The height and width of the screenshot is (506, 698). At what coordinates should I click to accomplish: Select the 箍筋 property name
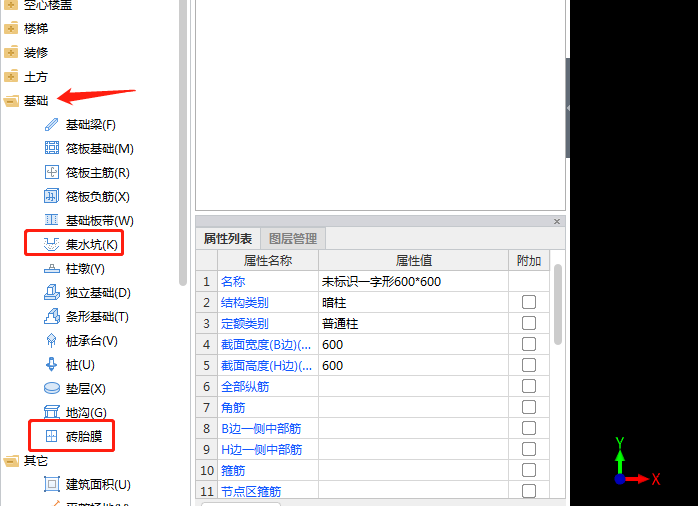pyautogui.click(x=233, y=470)
